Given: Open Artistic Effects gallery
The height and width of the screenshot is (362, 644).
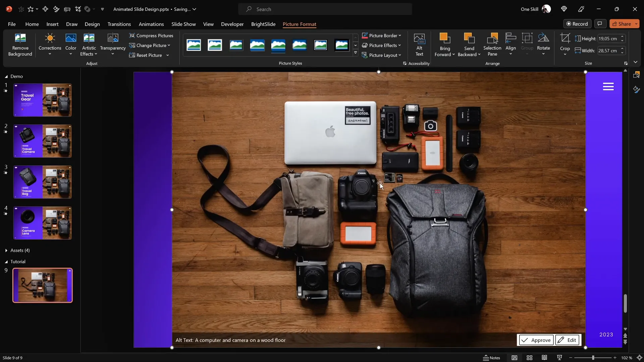Looking at the screenshot, I should [89, 45].
